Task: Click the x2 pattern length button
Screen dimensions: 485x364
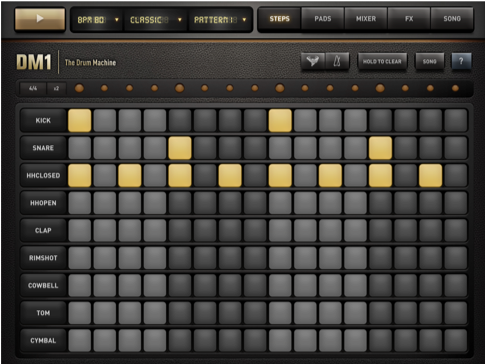Action: point(56,88)
